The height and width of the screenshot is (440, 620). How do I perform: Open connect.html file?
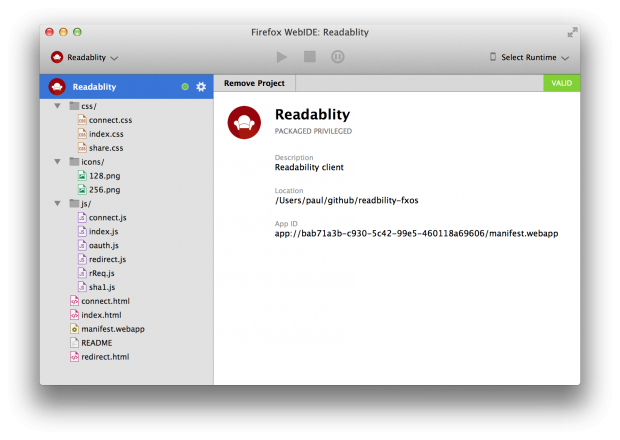coord(105,301)
